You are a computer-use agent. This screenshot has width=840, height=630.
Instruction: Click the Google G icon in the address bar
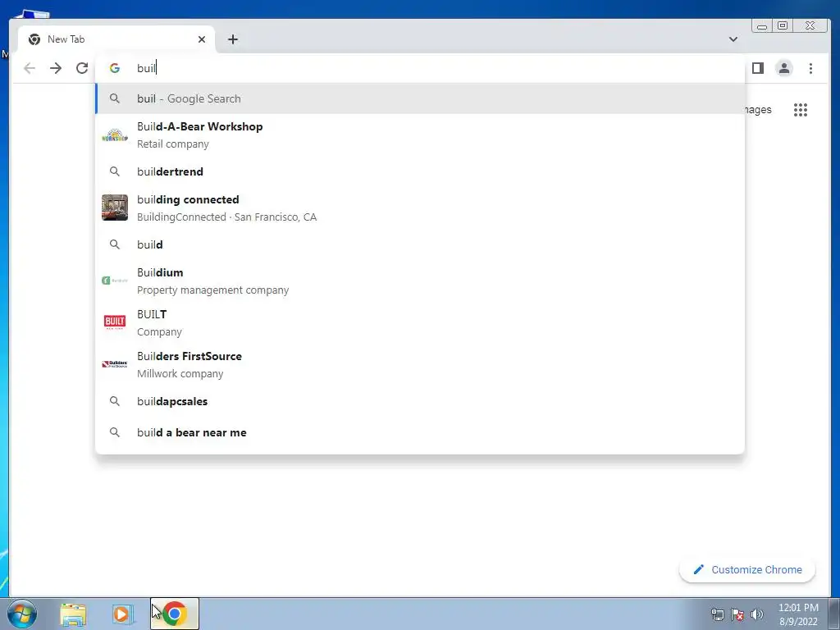pyautogui.click(x=115, y=68)
